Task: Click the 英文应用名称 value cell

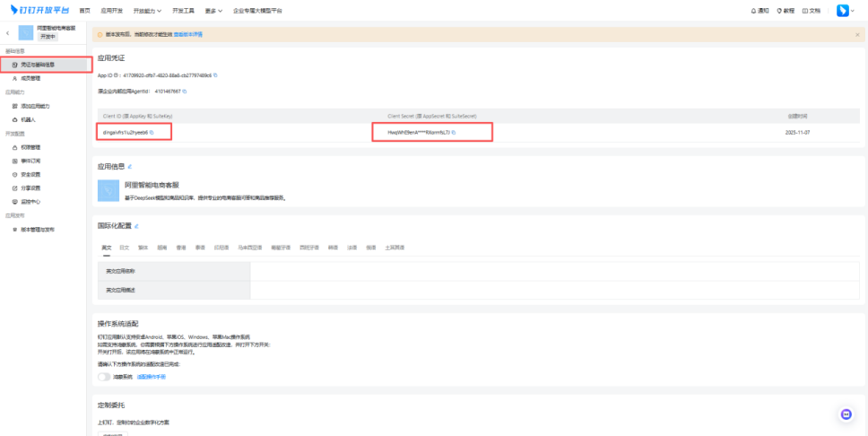Action: click(x=555, y=271)
